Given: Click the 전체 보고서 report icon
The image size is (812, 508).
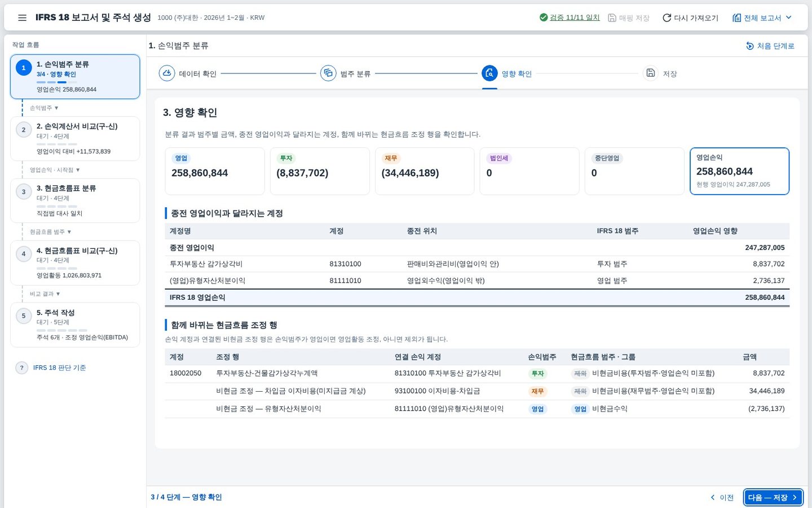Looking at the screenshot, I should pos(736,17).
